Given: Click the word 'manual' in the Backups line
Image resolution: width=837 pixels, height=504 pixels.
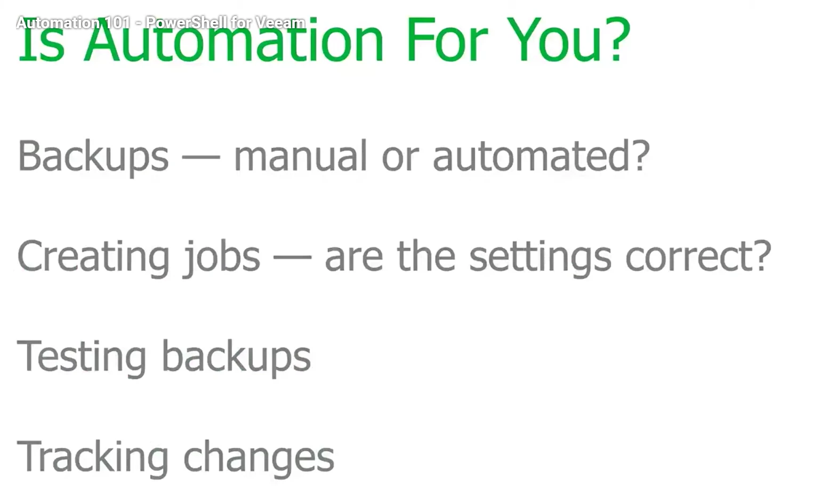Looking at the screenshot, I should 300,156.
